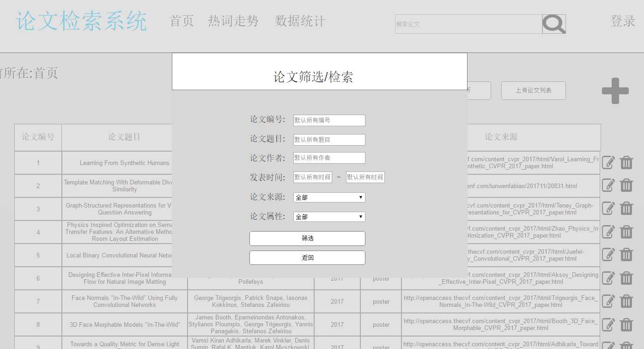Open the 论文来源 dropdown in filter dialog
The height and width of the screenshot is (349, 644).
(x=329, y=197)
